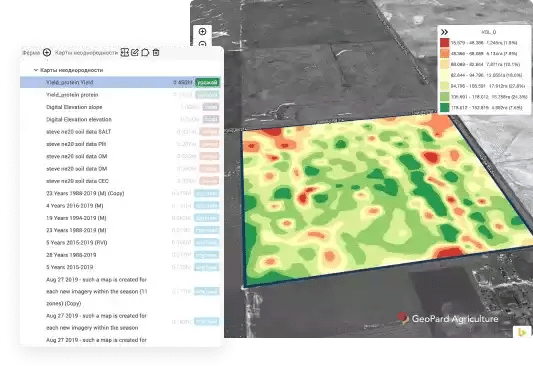
Task: Collapse the legend with double-arrow icon
Action: point(444,32)
